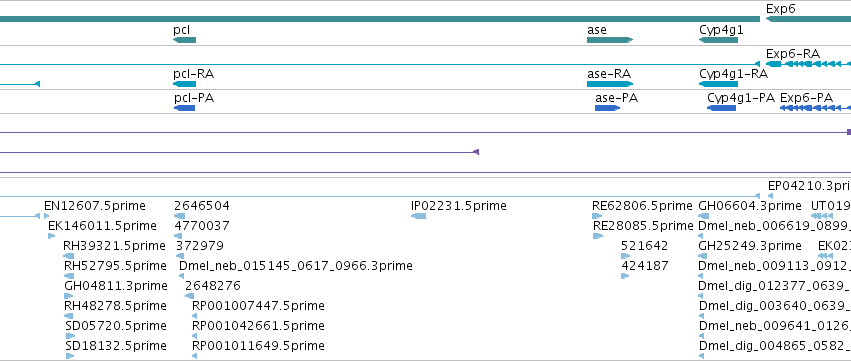The width and height of the screenshot is (851, 361).
Task: Click the pcl-PA protein arrow
Action: 185,108
